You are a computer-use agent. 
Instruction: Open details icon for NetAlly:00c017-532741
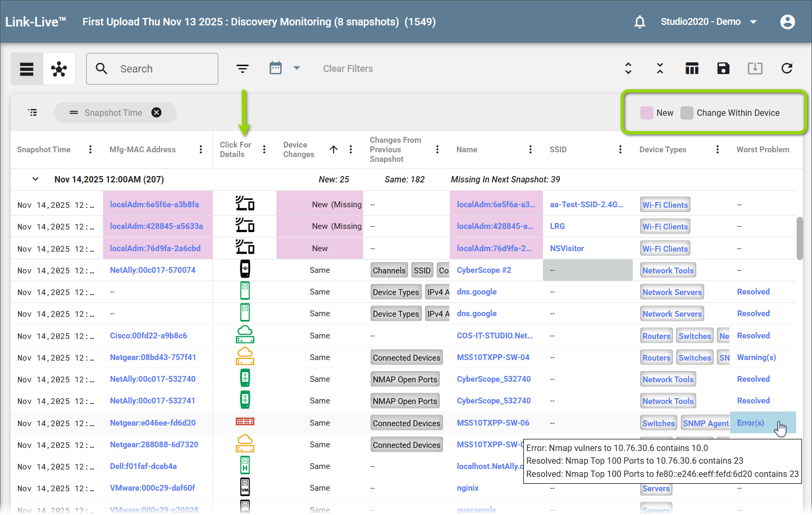coord(245,400)
